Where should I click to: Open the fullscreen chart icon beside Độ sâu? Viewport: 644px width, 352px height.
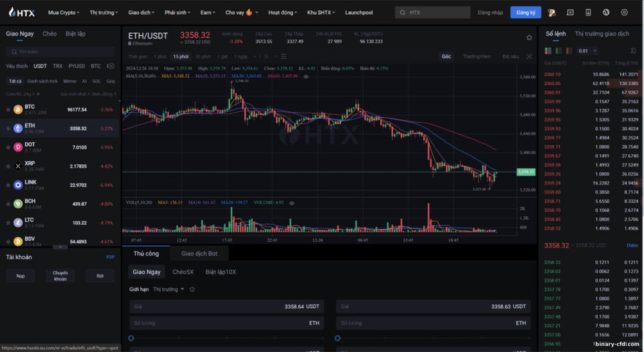[x=529, y=56]
